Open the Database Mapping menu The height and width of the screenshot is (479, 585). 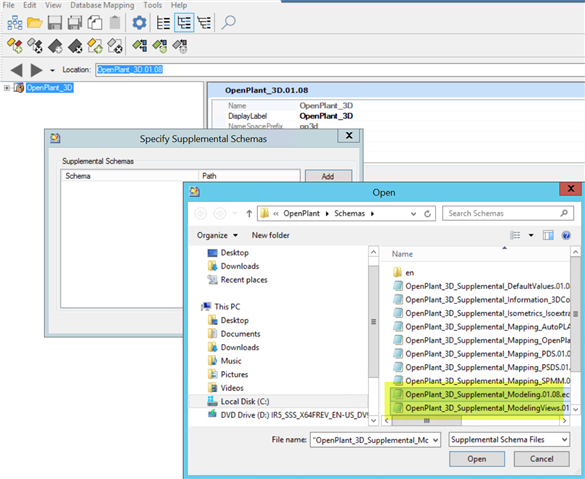point(102,5)
